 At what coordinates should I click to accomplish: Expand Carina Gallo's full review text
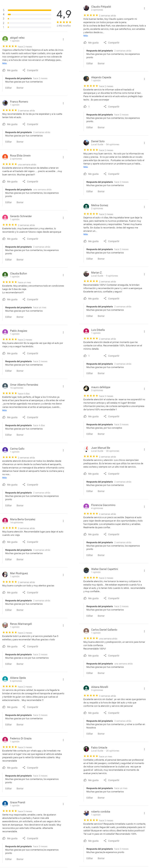tap(4, 477)
